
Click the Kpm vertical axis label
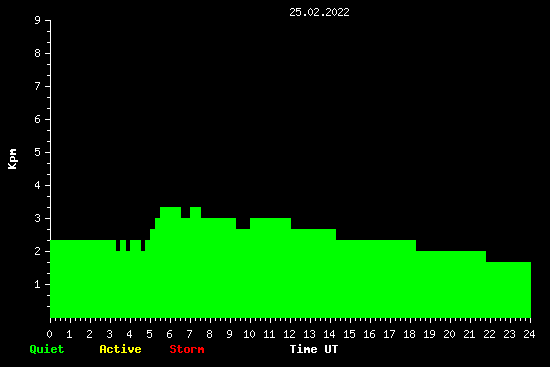13,159
